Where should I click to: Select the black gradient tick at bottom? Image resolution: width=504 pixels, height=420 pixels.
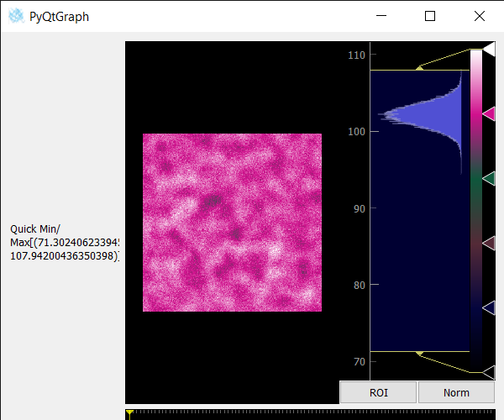[489, 372]
